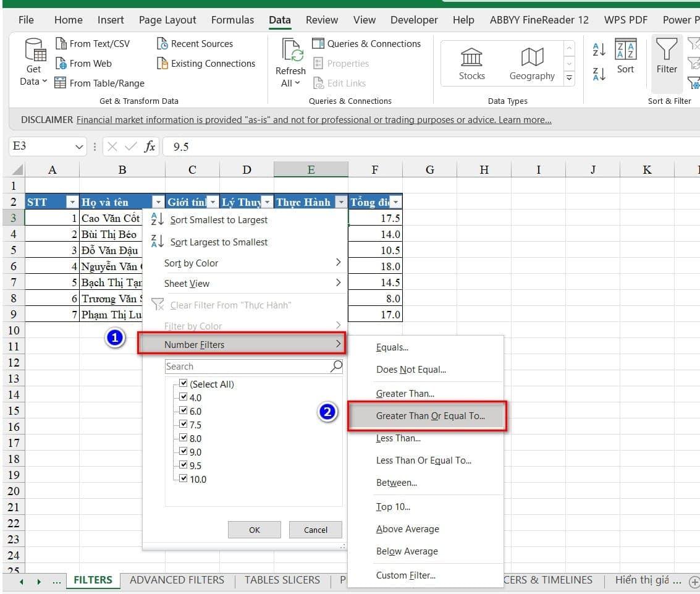Toggle the 10.0 value checkbox
This screenshot has width=700, height=594.
click(x=183, y=479)
